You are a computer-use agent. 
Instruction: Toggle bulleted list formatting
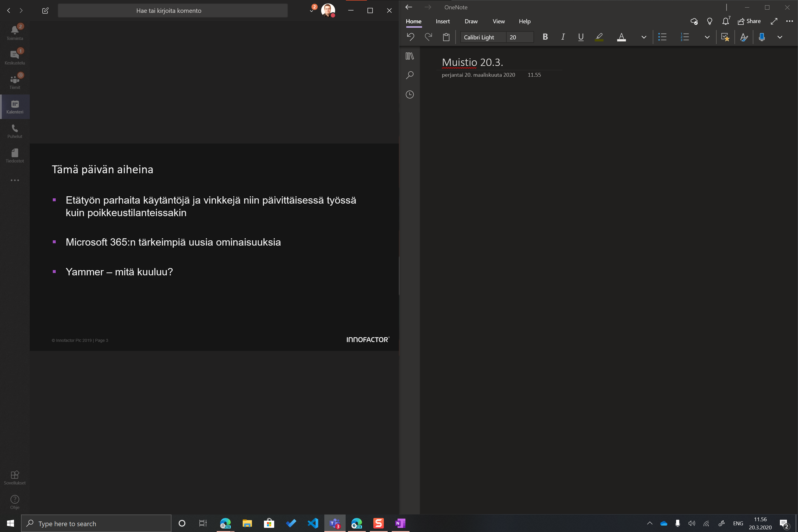[x=662, y=37]
